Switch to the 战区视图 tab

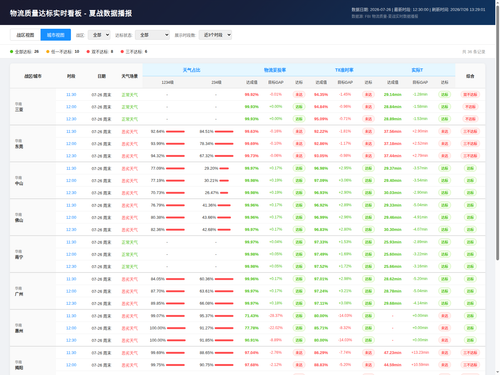coord(25,35)
